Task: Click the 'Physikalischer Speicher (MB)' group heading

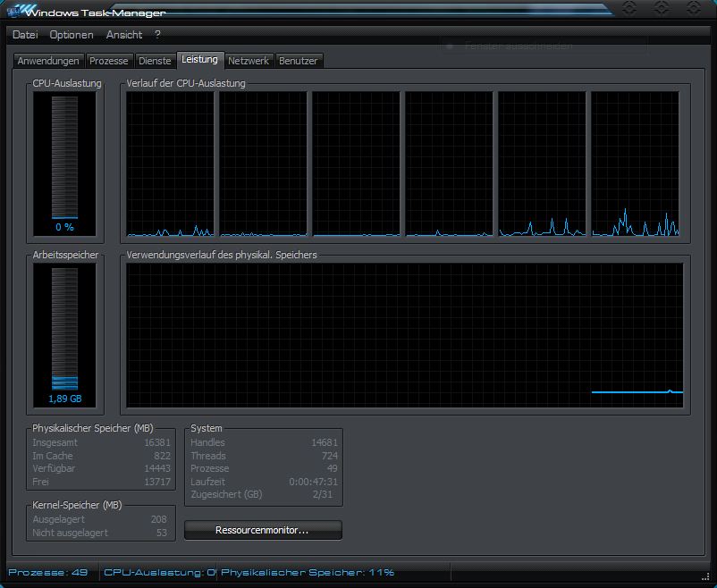Action: tap(93, 428)
